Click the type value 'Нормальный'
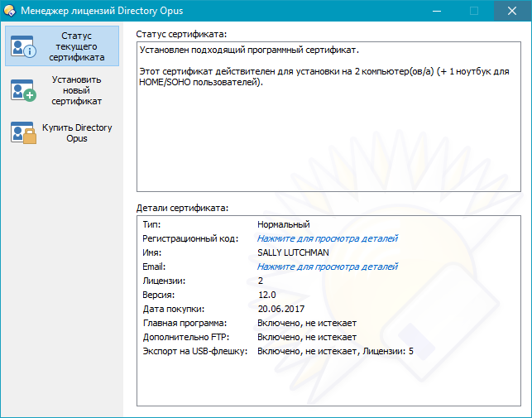 pos(284,224)
